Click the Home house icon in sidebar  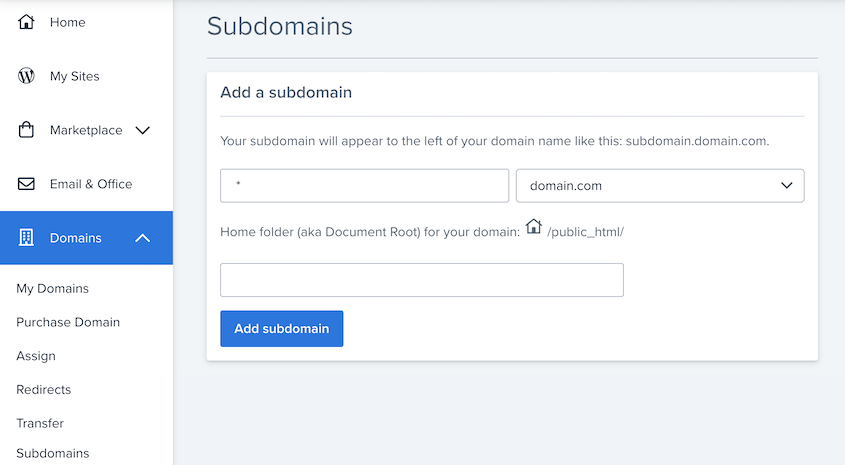pyautogui.click(x=26, y=22)
